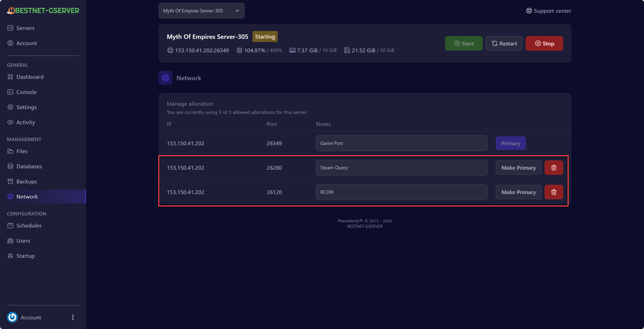644x329 pixels.
Task: Click the disk usage save icon
Action: 347,50
